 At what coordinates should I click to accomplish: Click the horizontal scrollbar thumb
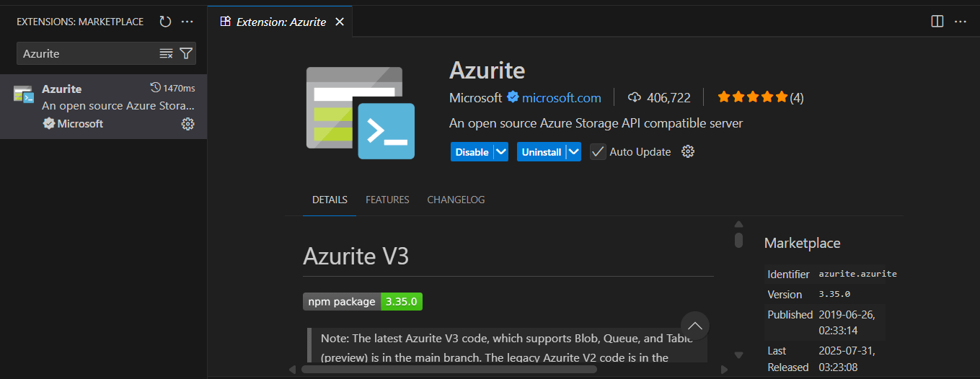tap(449, 369)
